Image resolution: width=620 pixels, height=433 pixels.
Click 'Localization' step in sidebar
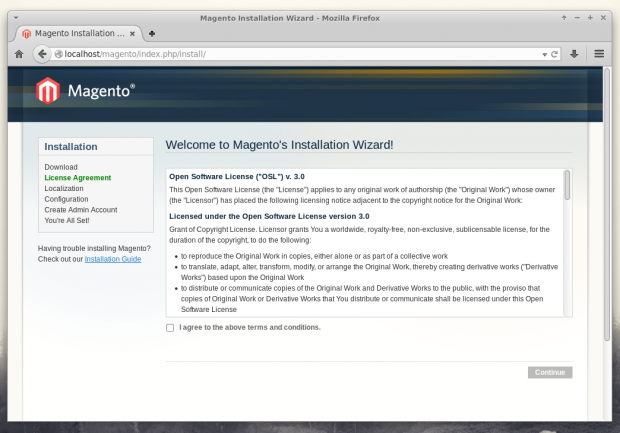[64, 189]
